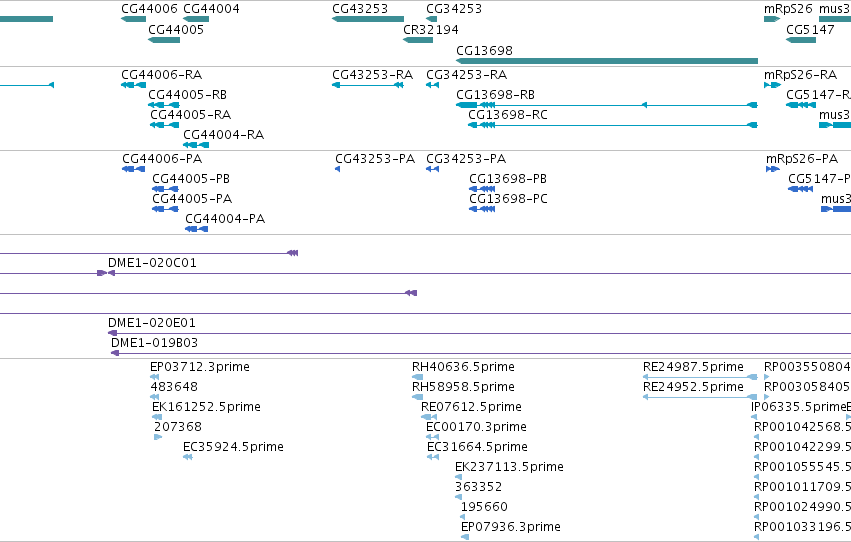
Task: Select transcript CG43253-RA
Action: click(368, 85)
